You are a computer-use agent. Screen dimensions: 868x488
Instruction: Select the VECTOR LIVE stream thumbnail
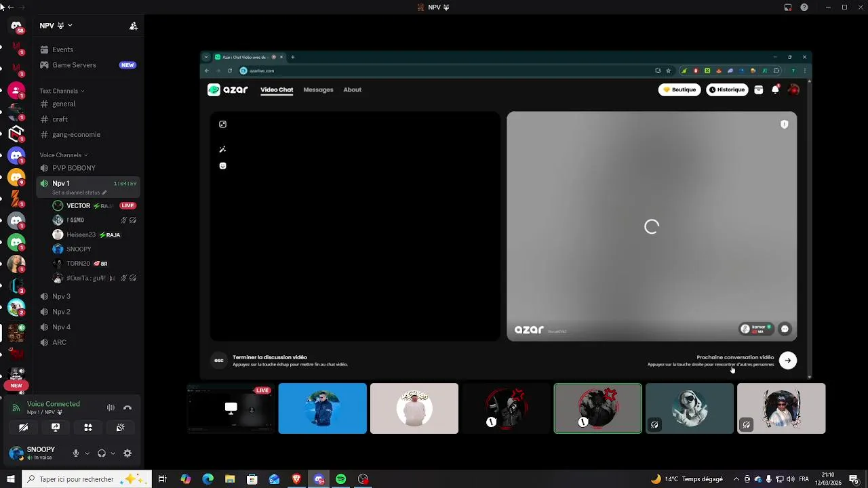[231, 408]
